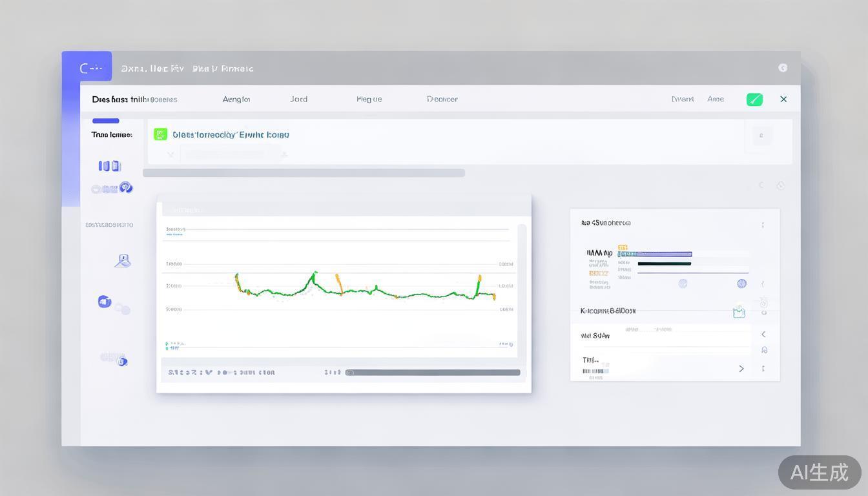Click the horizontal scrollbar above the chart card
This screenshot has height=496, width=868.
pos(304,173)
